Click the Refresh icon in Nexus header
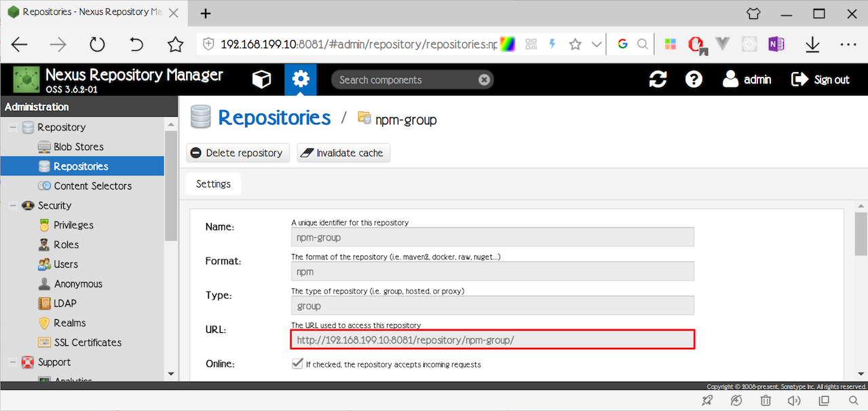Viewport: 868px width, 411px height. (658, 79)
